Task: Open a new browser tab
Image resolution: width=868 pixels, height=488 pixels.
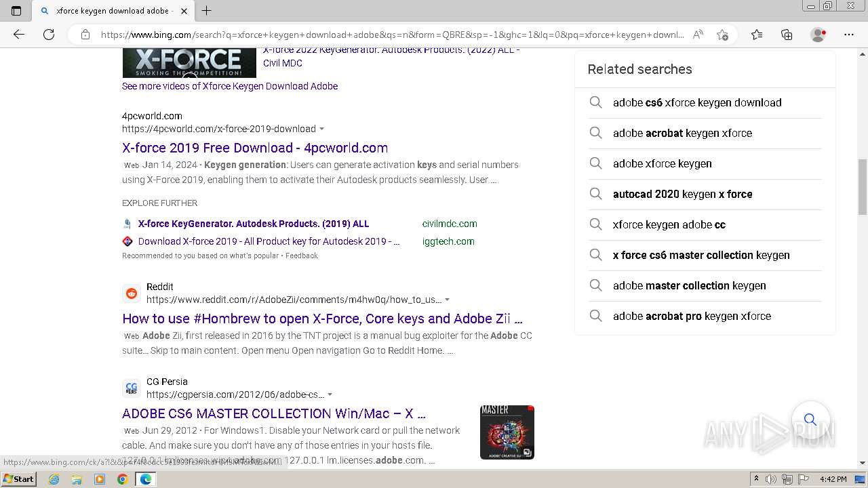Action: pos(207,10)
